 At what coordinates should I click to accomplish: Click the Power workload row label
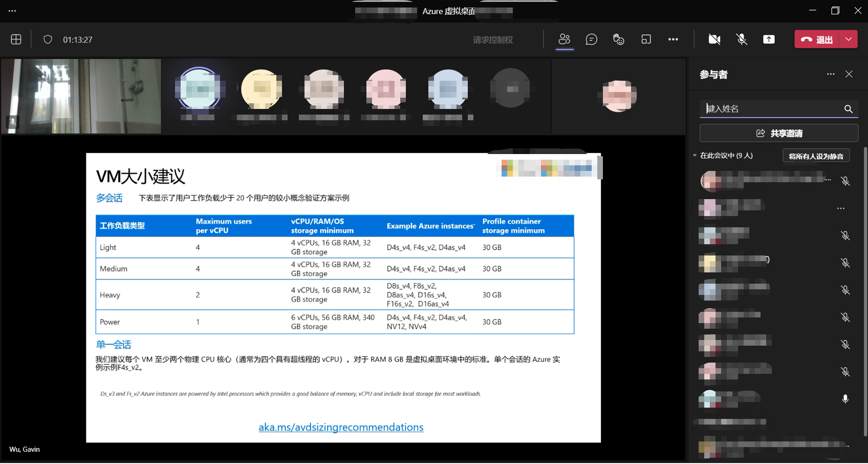click(x=110, y=322)
